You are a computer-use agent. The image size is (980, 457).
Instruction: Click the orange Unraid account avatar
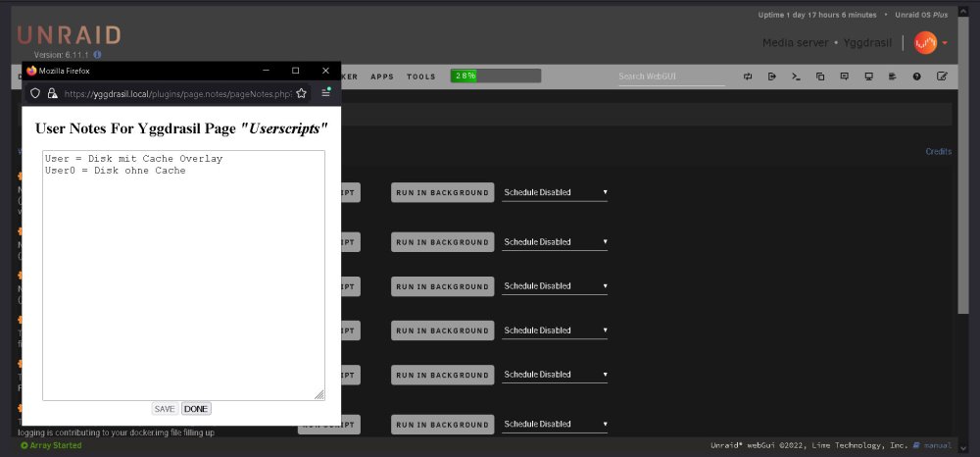coord(925,42)
